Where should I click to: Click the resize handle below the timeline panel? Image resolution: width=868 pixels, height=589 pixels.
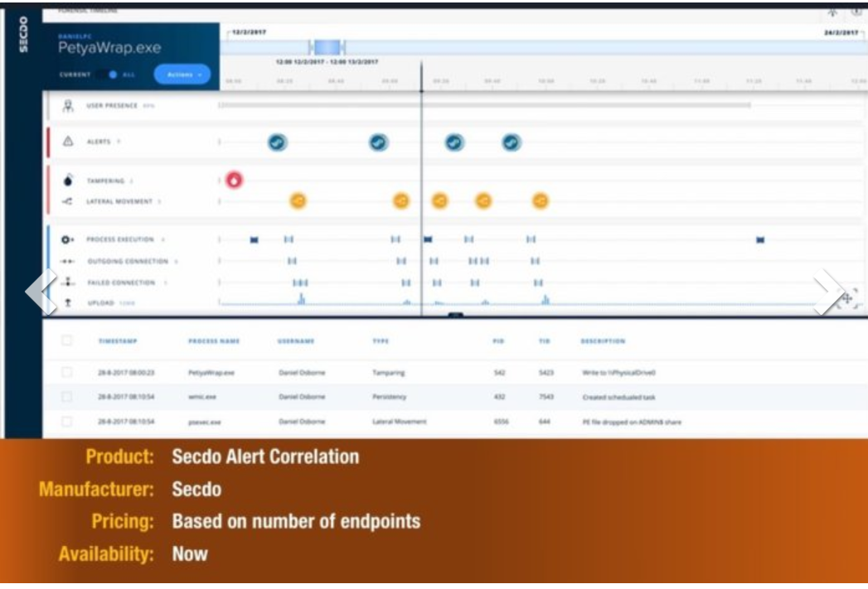[456, 316]
